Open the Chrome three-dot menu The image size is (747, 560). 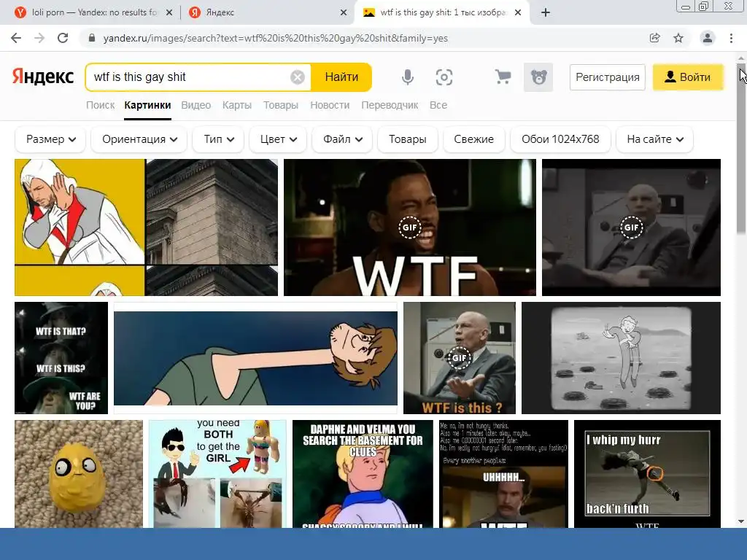coord(731,38)
